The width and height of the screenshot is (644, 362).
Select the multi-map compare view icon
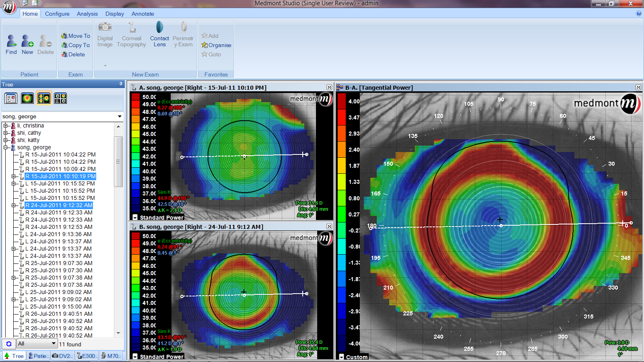coord(44,98)
